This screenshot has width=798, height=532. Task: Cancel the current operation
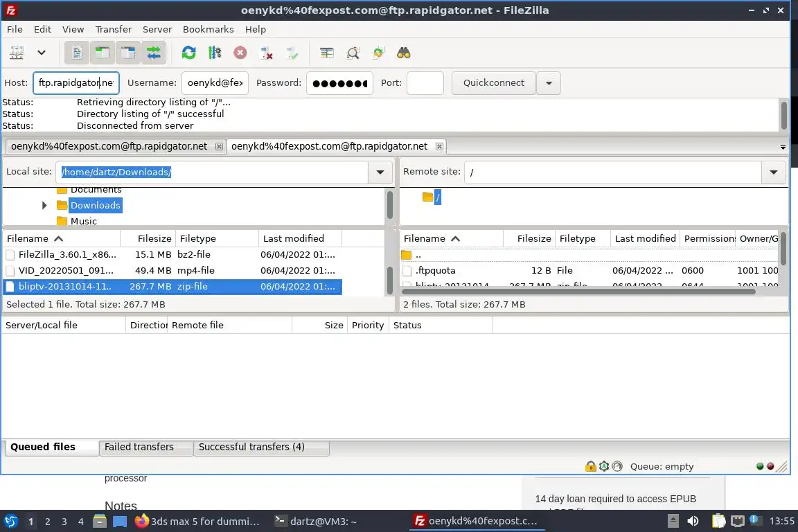click(240, 53)
